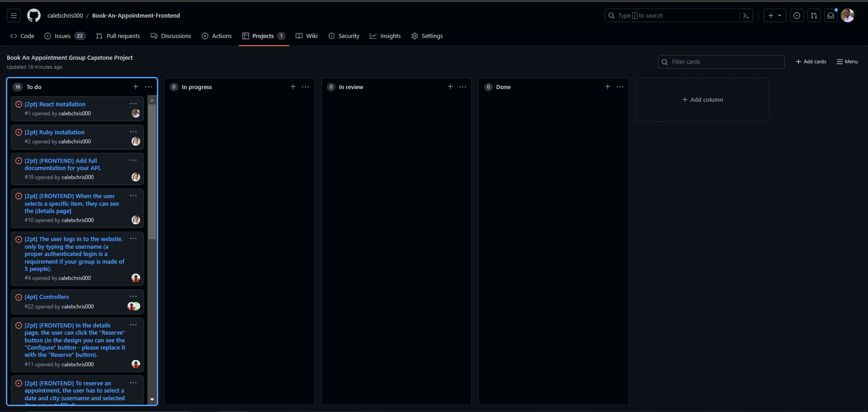Screen dimensions: 868x412
Task: Click the scrollbar down arrow in To do column
Action: pos(152,400)
